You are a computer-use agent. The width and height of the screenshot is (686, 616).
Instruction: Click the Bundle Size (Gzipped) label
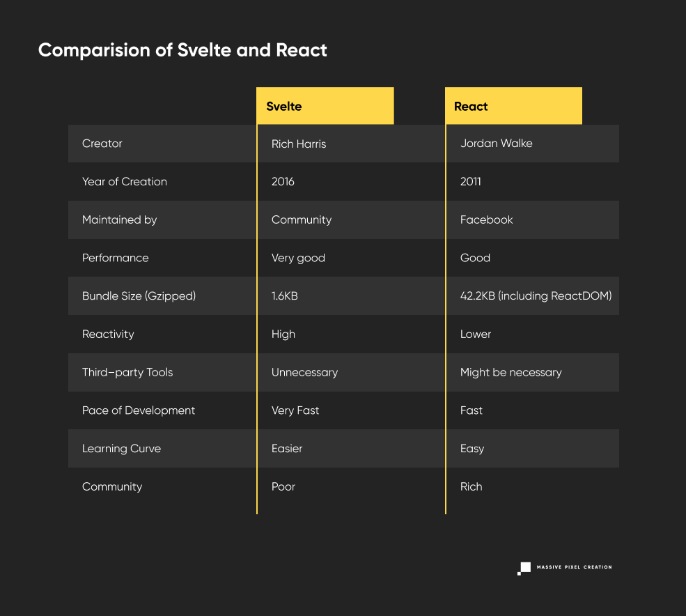pyautogui.click(x=137, y=295)
